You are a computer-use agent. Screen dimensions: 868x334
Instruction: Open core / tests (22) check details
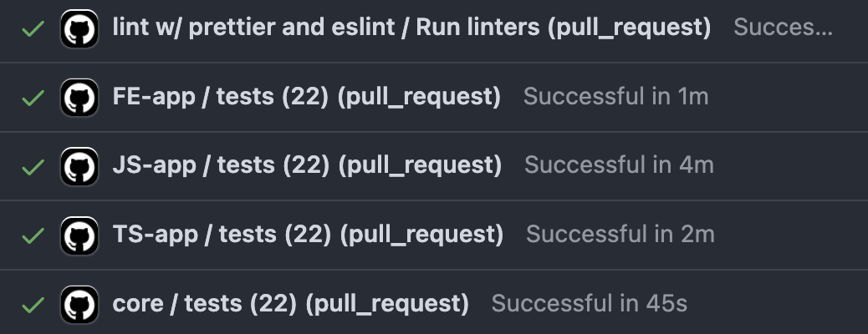pyautogui.click(x=291, y=303)
